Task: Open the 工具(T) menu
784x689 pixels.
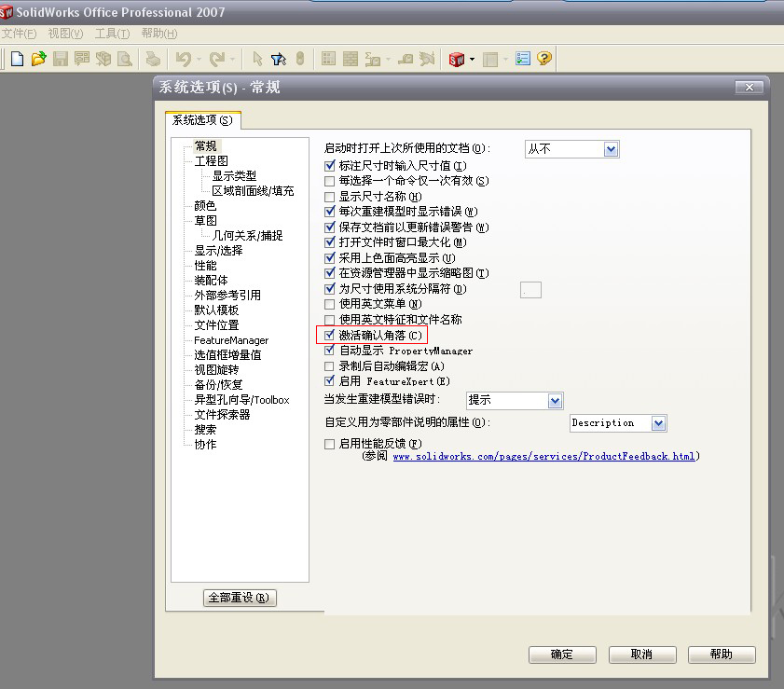Action: pyautogui.click(x=113, y=33)
